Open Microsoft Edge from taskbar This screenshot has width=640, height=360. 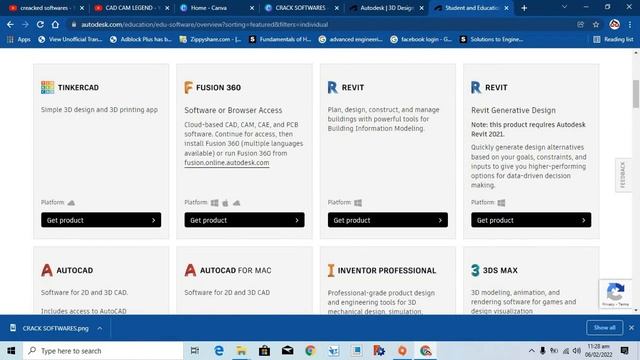219,351
